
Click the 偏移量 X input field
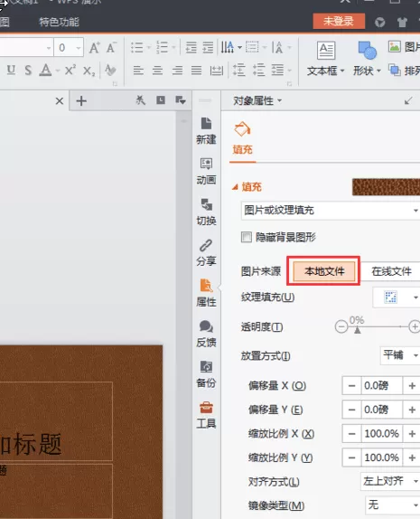[x=382, y=386]
